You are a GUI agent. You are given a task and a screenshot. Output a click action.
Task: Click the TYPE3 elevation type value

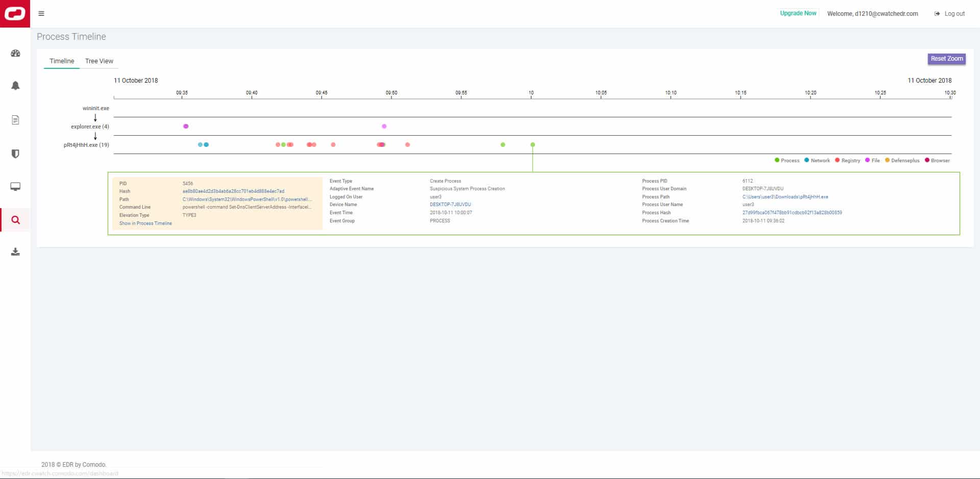point(189,215)
